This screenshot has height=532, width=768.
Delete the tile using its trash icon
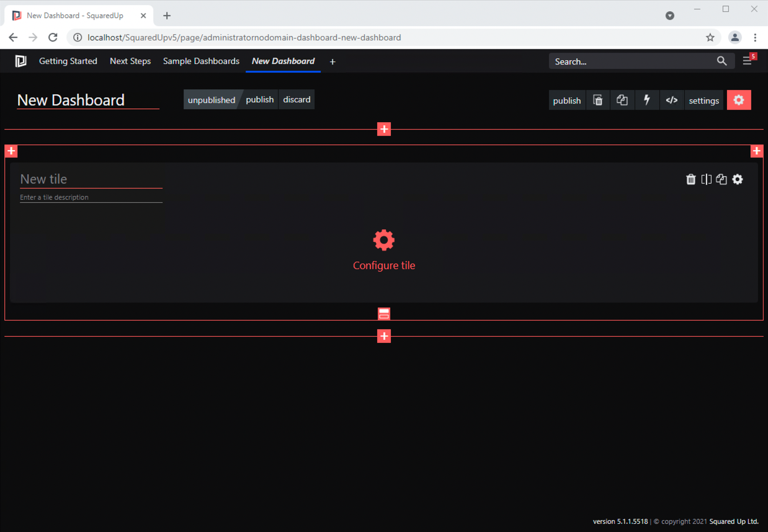pos(691,179)
